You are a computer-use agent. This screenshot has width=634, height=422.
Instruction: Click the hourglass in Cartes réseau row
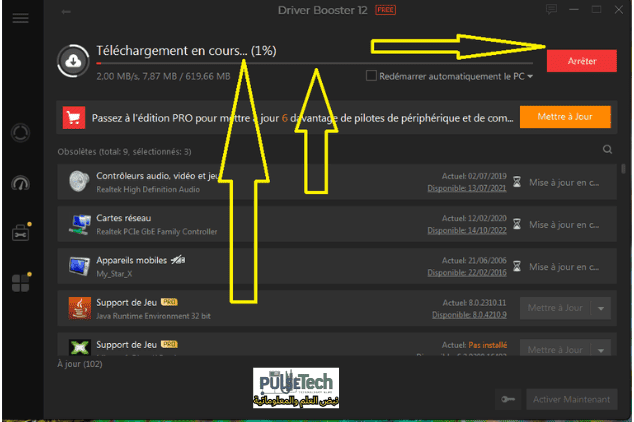517,224
